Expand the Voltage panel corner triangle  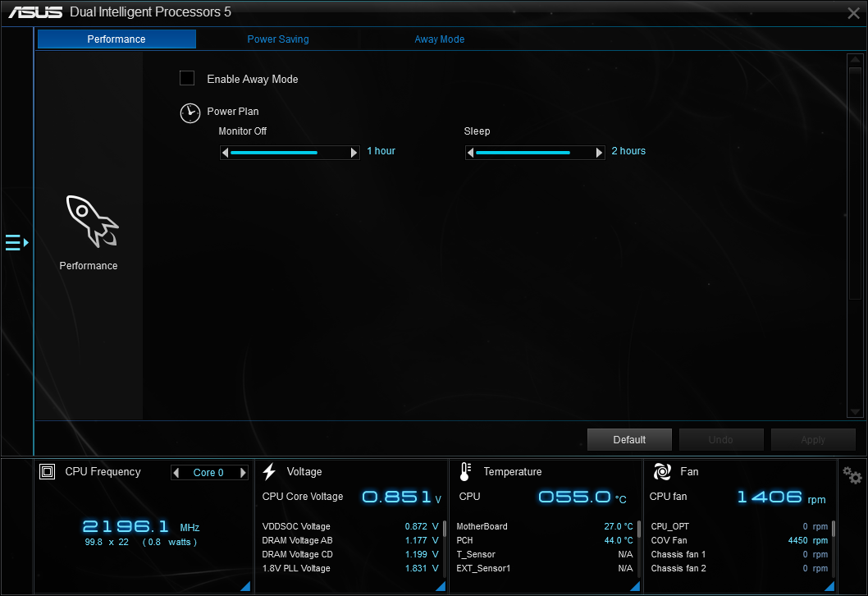[441, 586]
